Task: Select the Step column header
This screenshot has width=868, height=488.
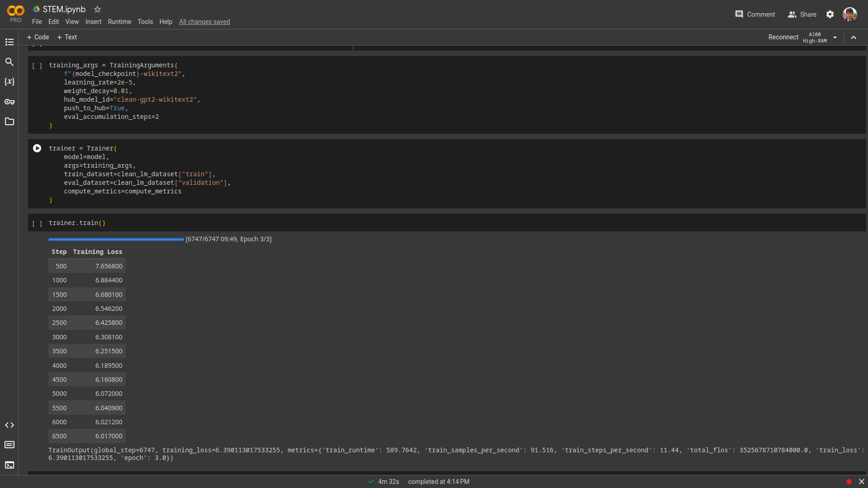Action: tap(59, 252)
